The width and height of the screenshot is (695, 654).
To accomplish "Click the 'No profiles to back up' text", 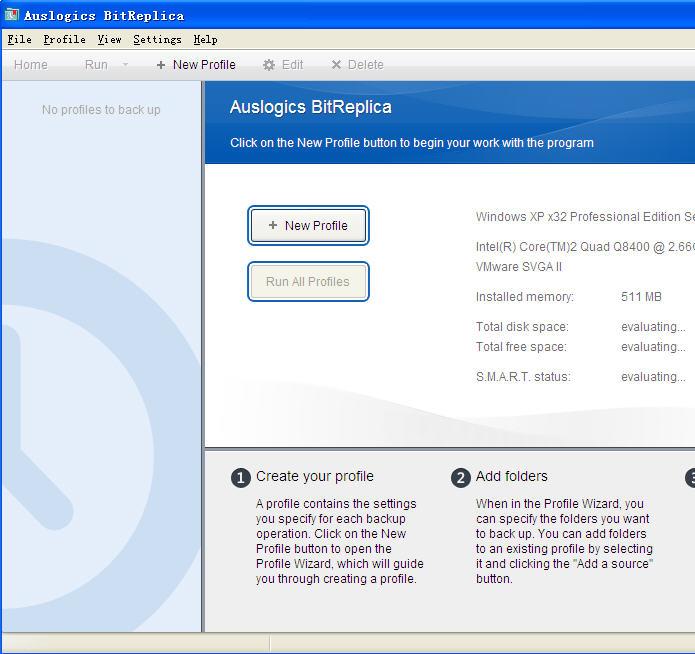I will coord(101,110).
